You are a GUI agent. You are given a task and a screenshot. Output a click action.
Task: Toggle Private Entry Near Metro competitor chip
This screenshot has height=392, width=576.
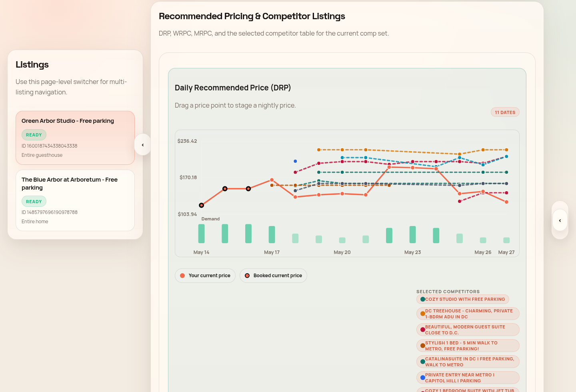[468, 378]
